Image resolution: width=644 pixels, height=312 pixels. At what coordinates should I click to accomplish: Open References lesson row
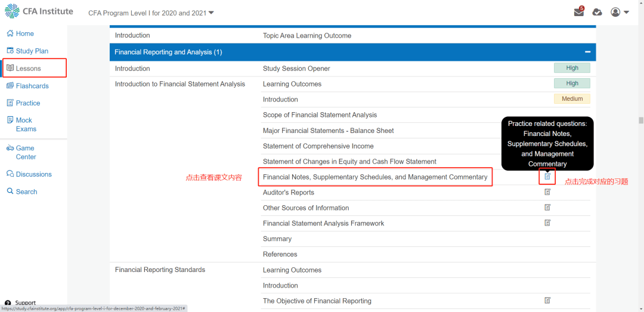tap(280, 255)
